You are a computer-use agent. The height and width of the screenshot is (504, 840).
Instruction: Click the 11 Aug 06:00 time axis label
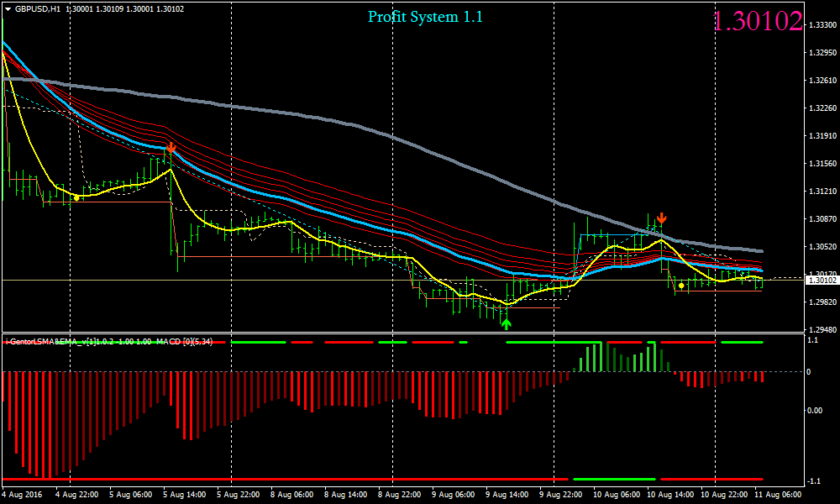click(x=777, y=496)
